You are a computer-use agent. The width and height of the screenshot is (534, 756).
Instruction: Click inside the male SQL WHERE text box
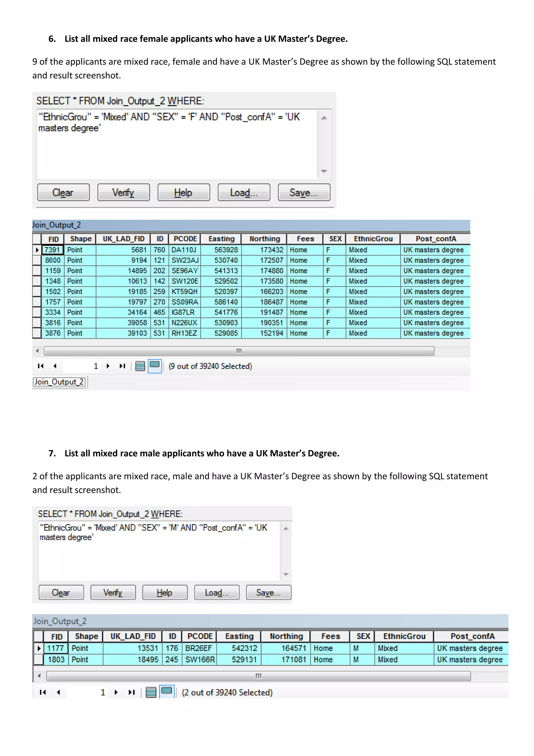[159, 551]
